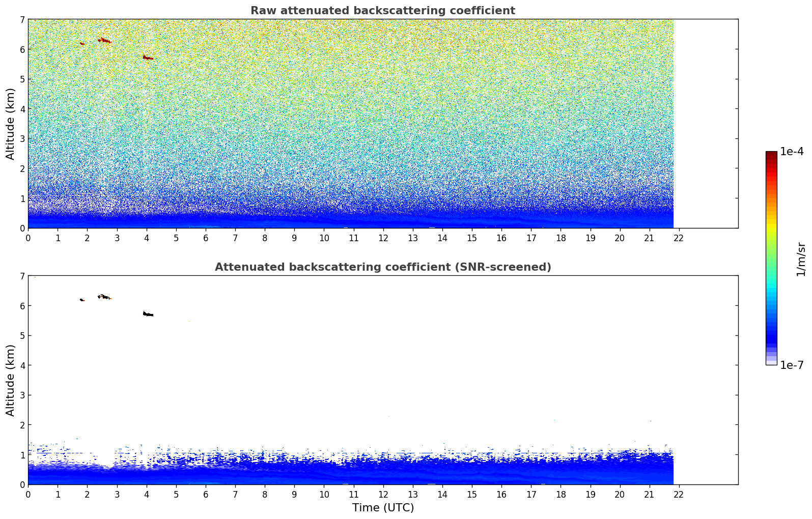The width and height of the screenshot is (812, 519).
Task: Click the "7" altitude tick on the bottom plot
Action: (22, 276)
